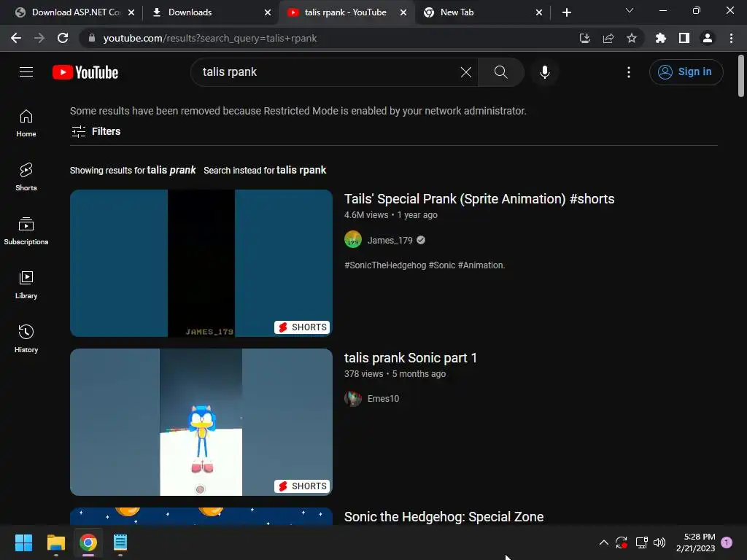Open the Tails' Special Prank thumbnail
This screenshot has width=747, height=560.
201,262
